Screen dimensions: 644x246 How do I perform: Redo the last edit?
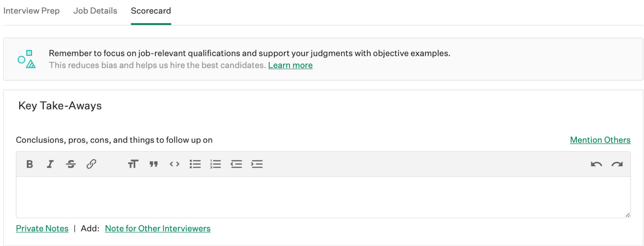617,164
